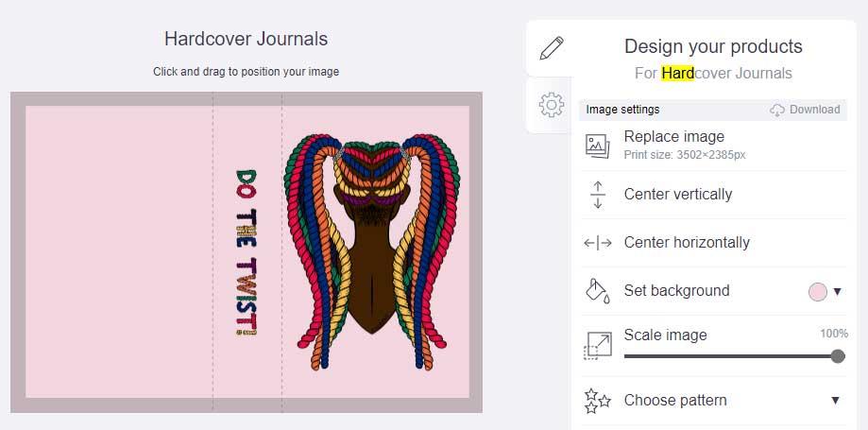The image size is (868, 430).
Task: Click the stars pattern icon
Action: 598,401
